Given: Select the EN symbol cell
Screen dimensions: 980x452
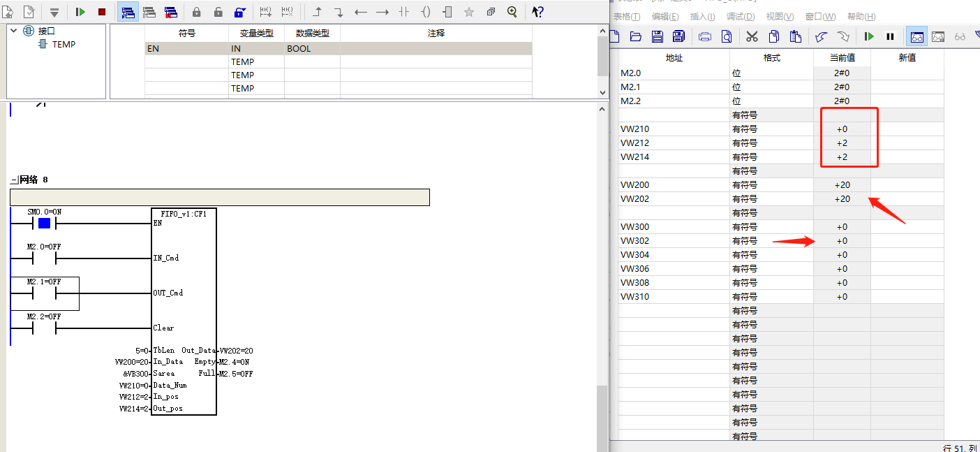Looking at the screenshot, I should 187,49.
